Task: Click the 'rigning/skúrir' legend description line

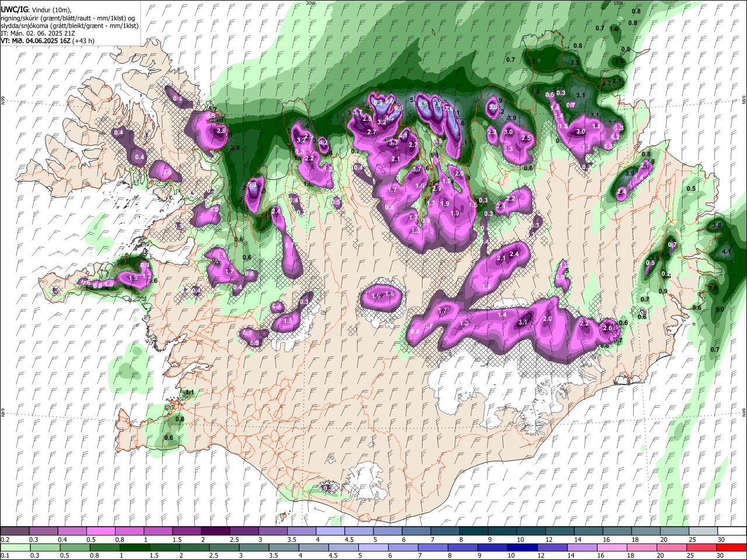Action: click(68, 18)
